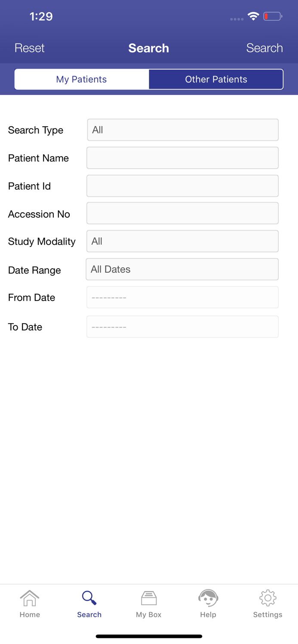Image resolution: width=298 pixels, height=644 pixels.
Task: Tap the Search button at top right
Action: click(x=264, y=48)
